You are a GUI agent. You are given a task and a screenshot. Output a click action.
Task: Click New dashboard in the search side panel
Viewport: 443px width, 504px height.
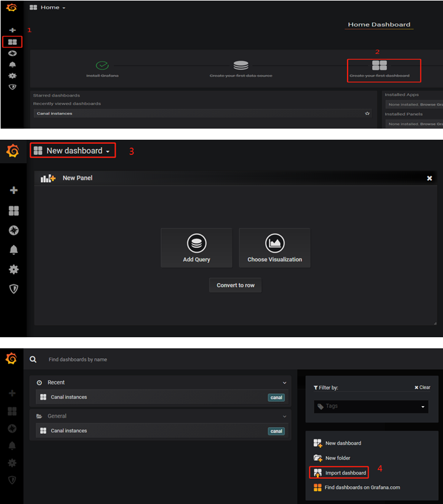click(x=338, y=443)
